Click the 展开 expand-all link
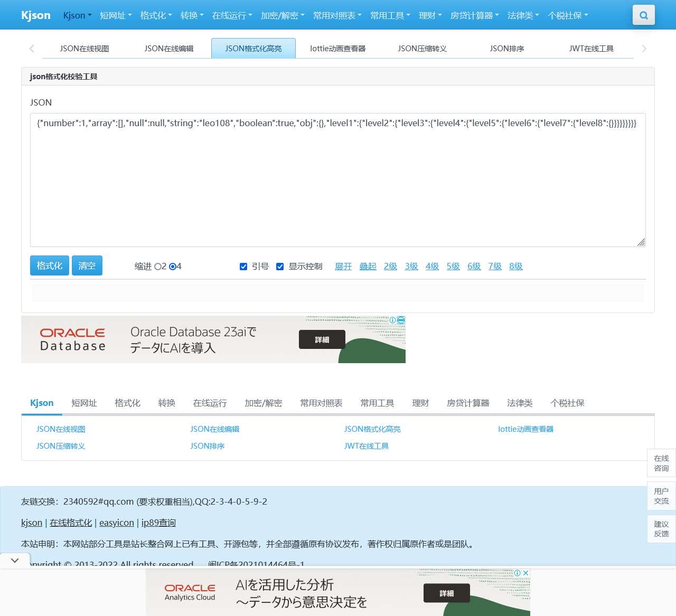676x616 pixels. pos(343,267)
